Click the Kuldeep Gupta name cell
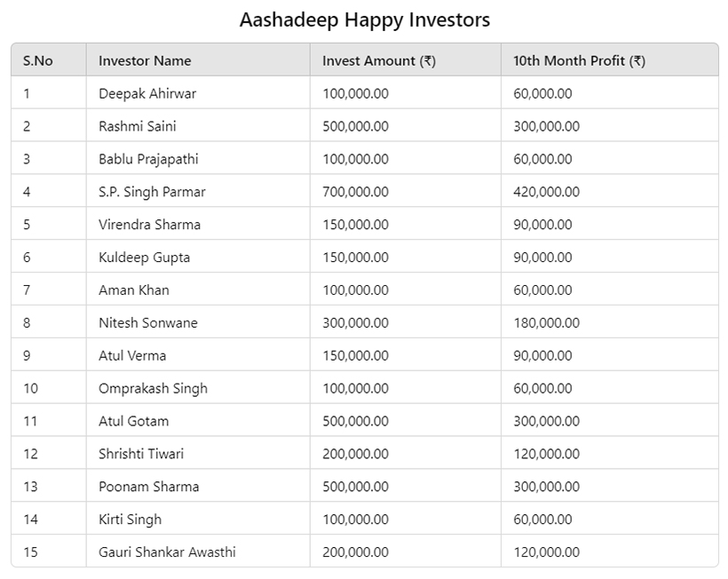 click(x=144, y=258)
